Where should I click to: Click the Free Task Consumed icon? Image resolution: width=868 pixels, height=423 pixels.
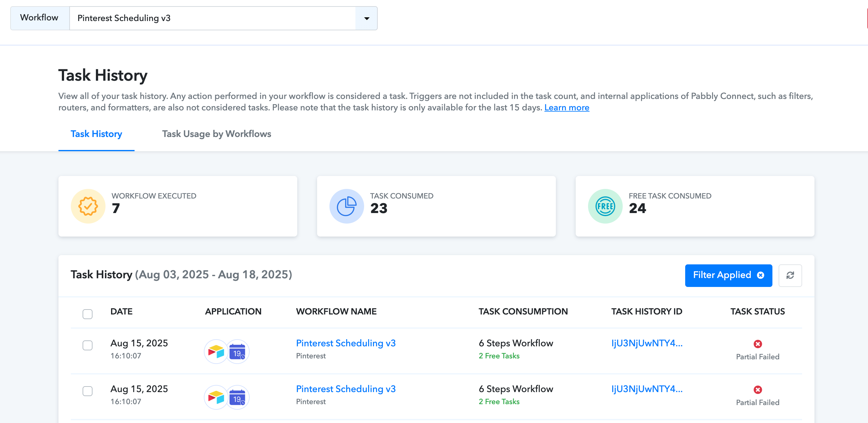click(x=605, y=206)
